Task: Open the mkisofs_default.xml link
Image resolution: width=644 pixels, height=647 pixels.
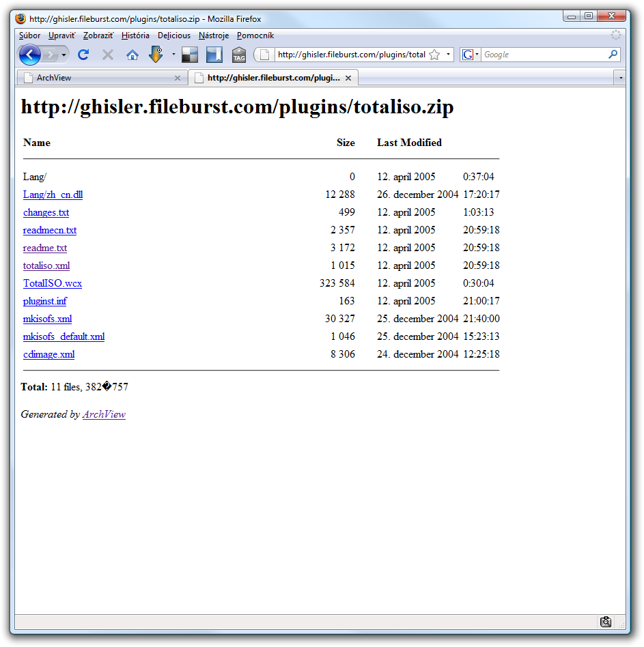Action: [x=64, y=336]
